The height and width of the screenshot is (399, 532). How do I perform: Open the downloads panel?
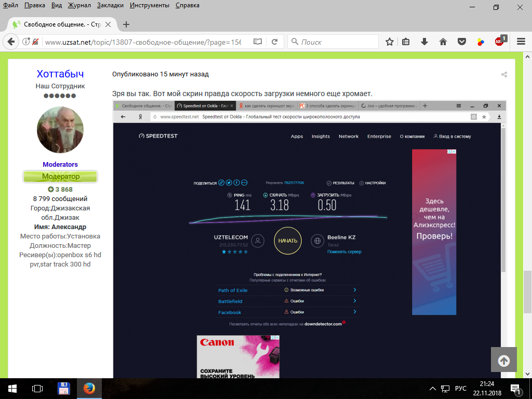tap(424, 42)
